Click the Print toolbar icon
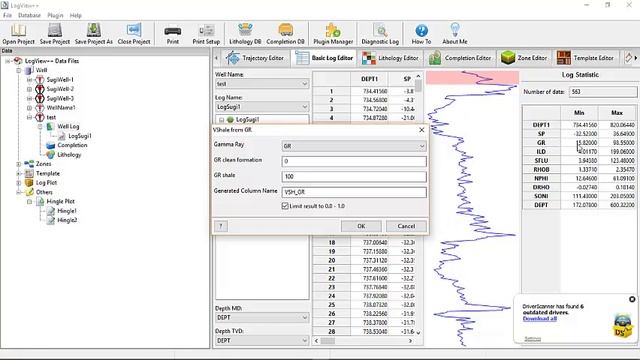The width and height of the screenshot is (640, 360). pyautogui.click(x=173, y=33)
